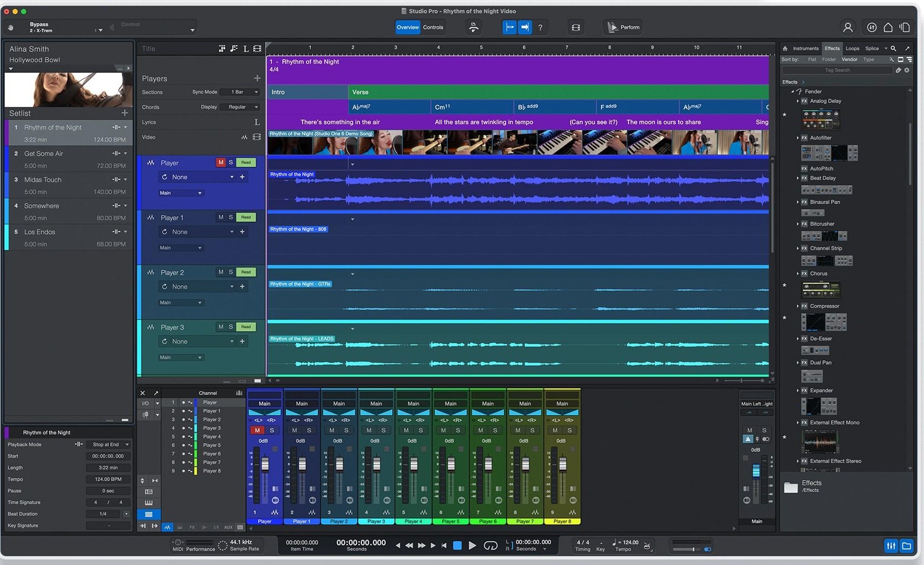Screen dimensions: 924x565
Task: Open the Lyrics panel via the L icon
Action: (257, 122)
